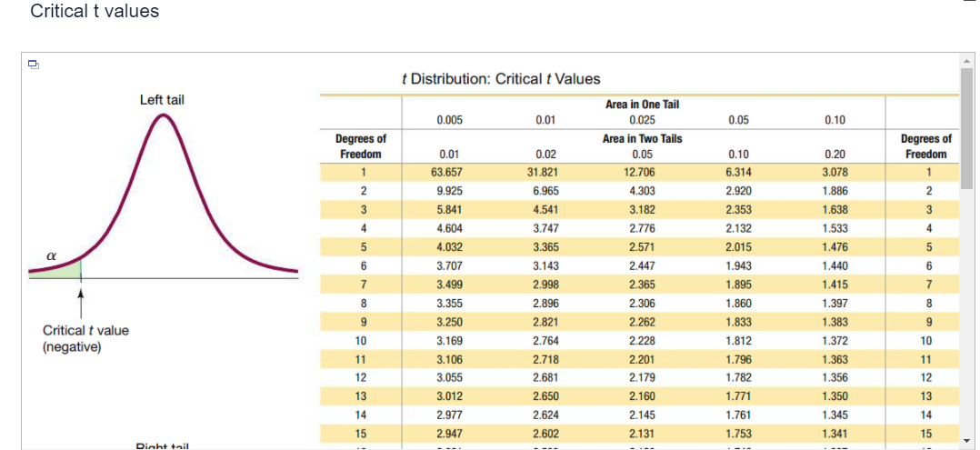
Task: Click the cell 1.341
Action: click(x=835, y=432)
